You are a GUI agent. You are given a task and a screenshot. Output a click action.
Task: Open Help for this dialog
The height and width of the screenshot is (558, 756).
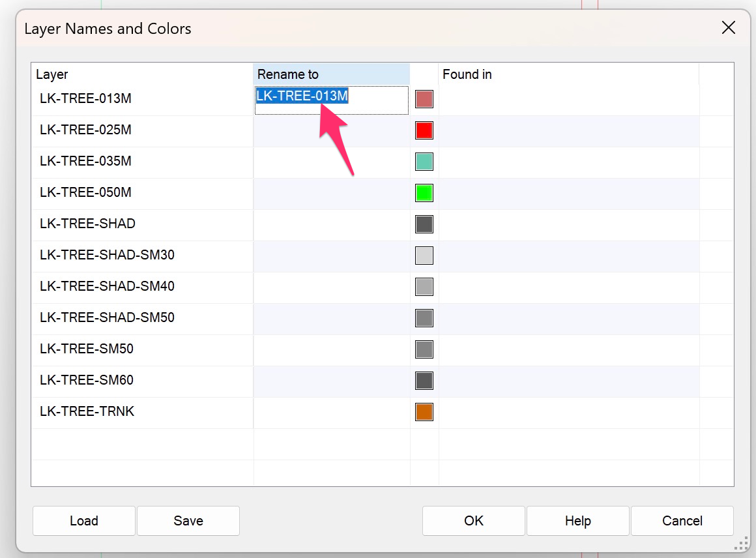pyautogui.click(x=577, y=521)
